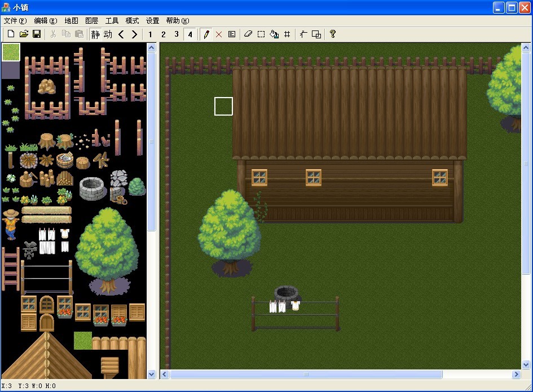This screenshot has height=392, width=533.
Task: Pick the stone well tile from palette
Action: pos(93,188)
